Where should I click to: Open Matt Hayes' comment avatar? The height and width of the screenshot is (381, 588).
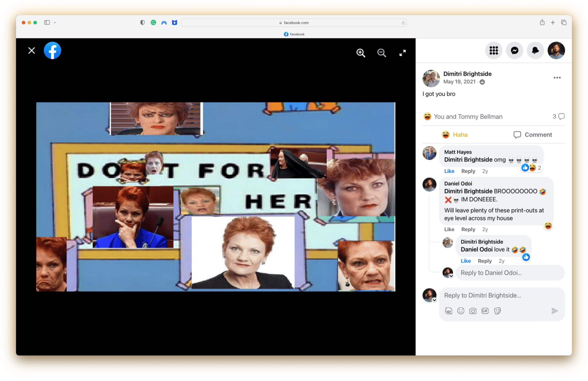(x=429, y=153)
